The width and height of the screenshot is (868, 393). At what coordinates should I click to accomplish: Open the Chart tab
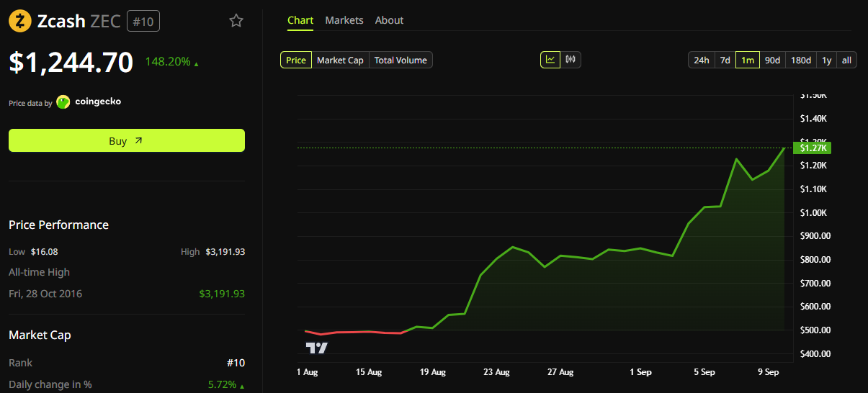tap(300, 20)
